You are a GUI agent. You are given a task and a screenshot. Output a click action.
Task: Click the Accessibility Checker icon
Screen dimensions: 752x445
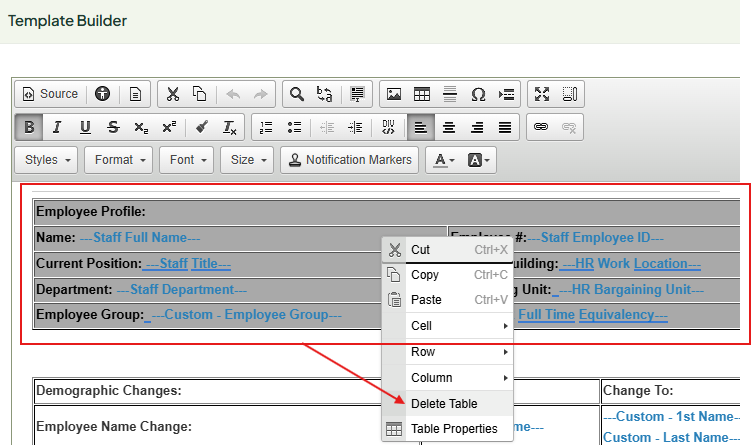point(102,94)
